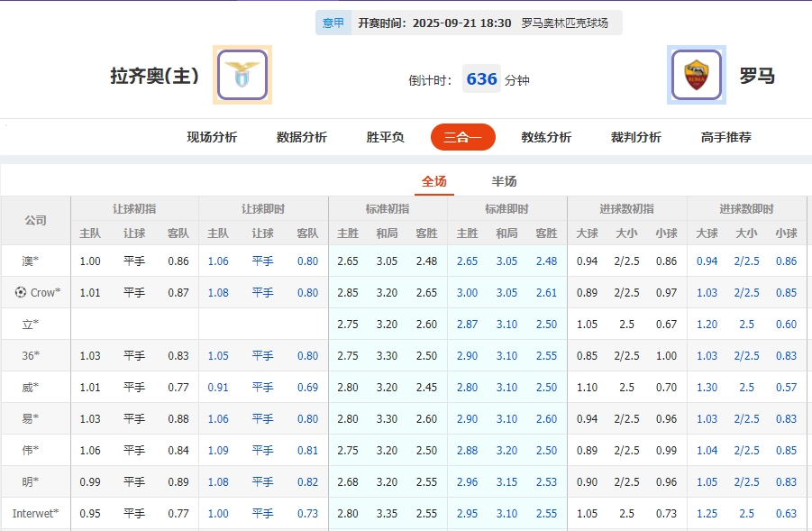
Task: Open the 数据分析 section
Action: coord(299,137)
